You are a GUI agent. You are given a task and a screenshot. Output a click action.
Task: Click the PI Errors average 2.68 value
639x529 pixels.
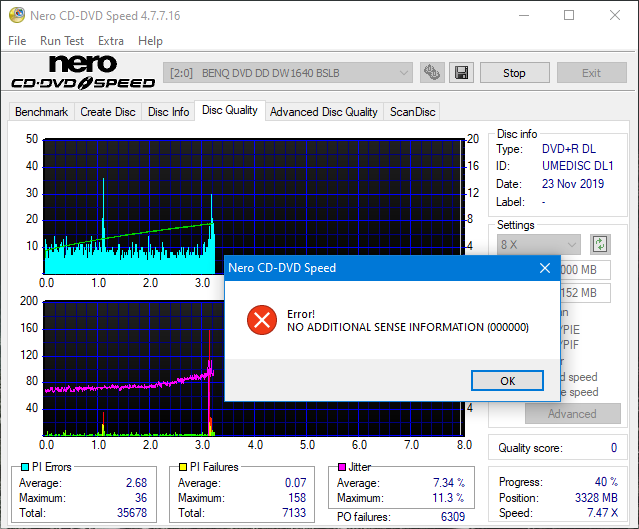coord(136,483)
